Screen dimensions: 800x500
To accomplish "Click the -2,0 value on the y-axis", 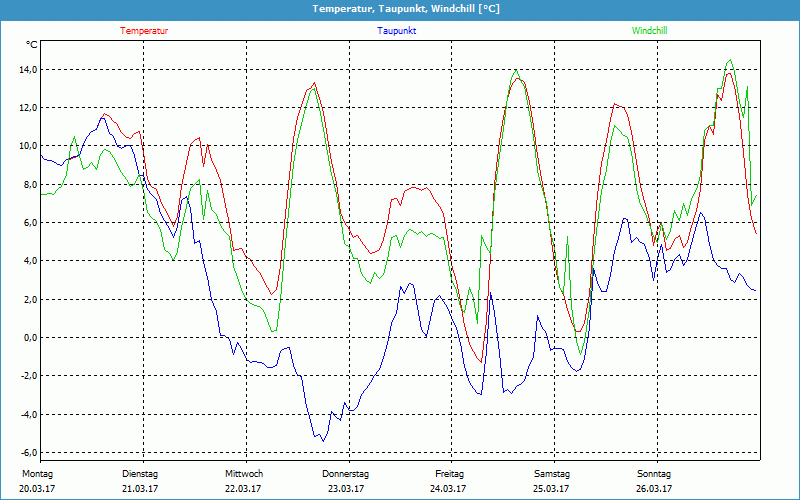I will [28, 376].
